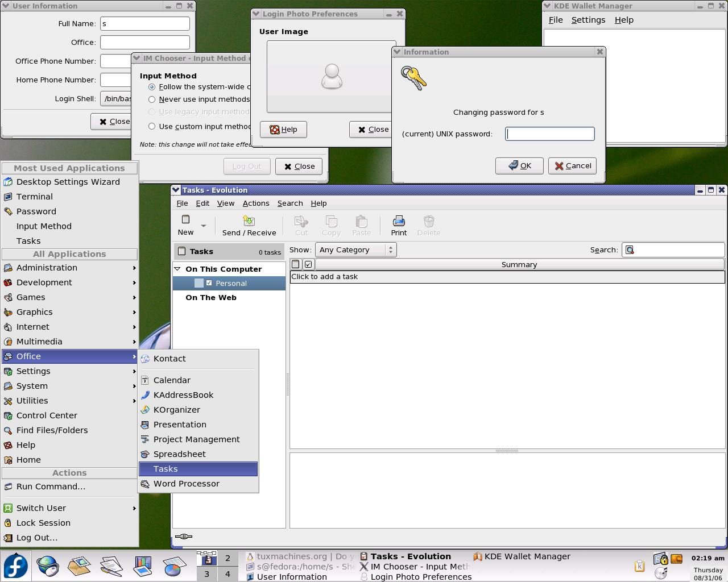The height and width of the screenshot is (582, 728).
Task: Click the Personal task list color box
Action: point(198,283)
